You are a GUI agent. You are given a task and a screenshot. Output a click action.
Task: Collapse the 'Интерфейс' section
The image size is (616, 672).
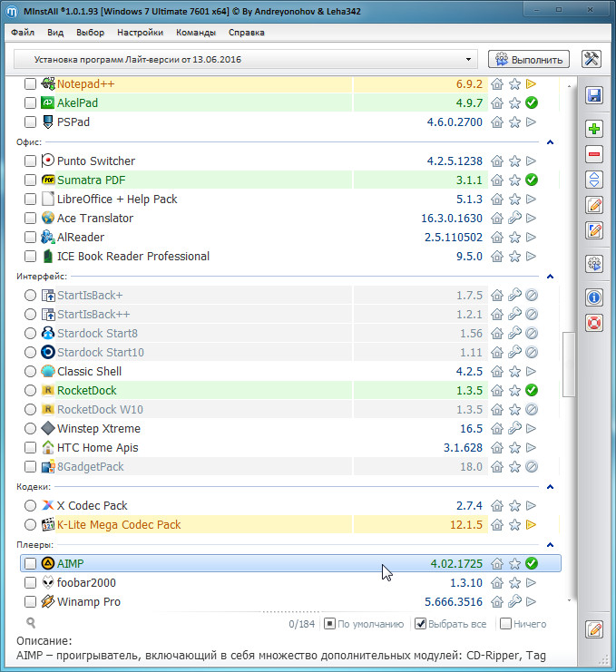tap(550, 277)
